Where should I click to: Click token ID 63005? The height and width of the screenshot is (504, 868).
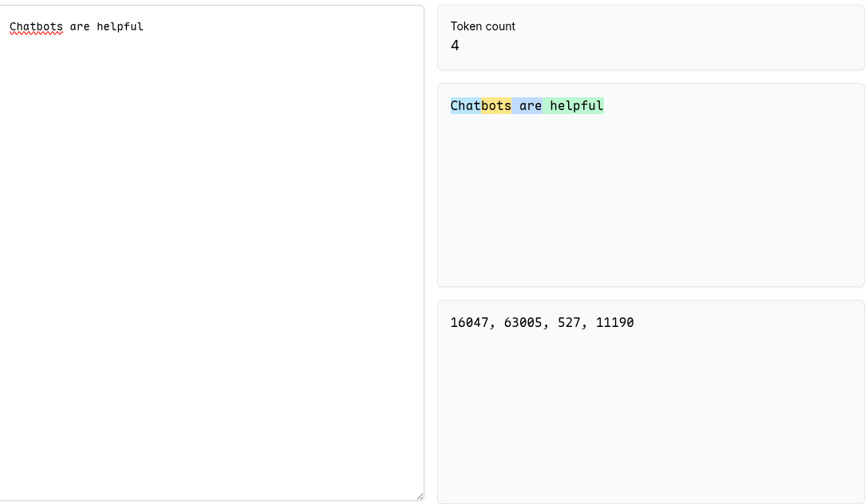pos(523,322)
